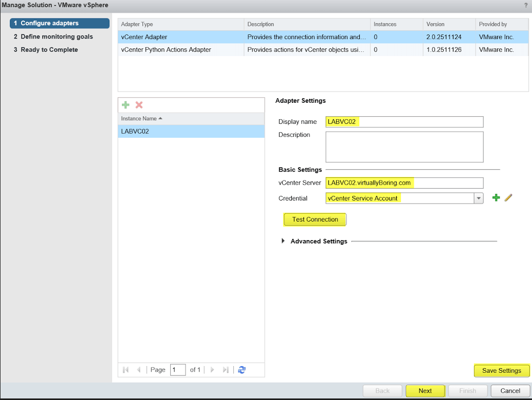Expand Advanced Settings section
The image size is (532, 400).
click(283, 241)
